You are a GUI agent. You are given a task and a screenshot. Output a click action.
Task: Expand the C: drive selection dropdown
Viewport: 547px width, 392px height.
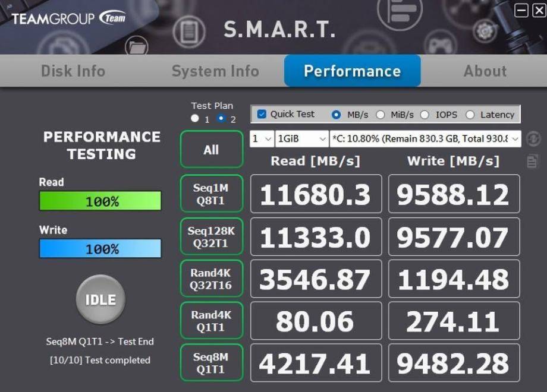[425, 138]
